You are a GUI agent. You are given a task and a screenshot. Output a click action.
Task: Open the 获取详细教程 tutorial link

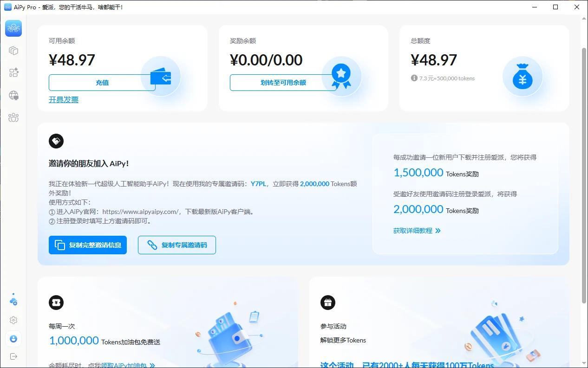tap(417, 231)
